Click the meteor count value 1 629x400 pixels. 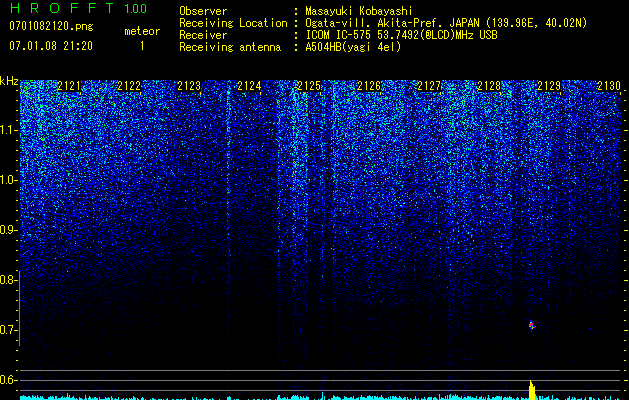point(142,46)
